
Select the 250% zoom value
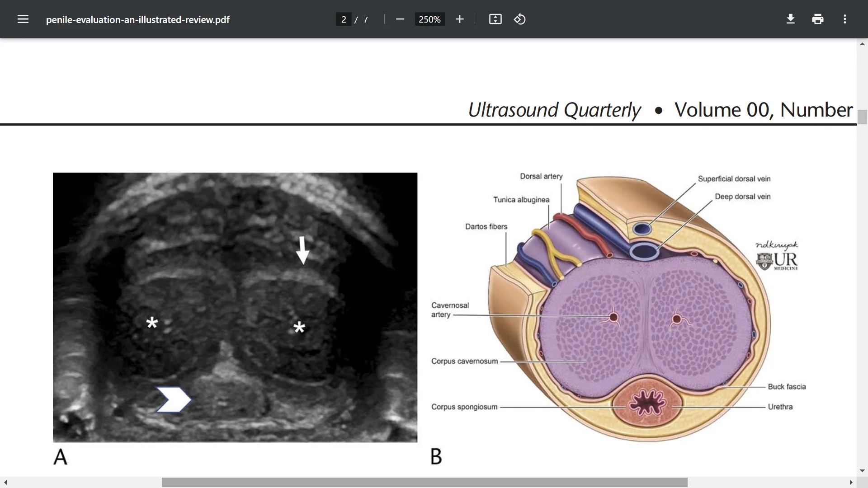pyautogui.click(x=429, y=19)
